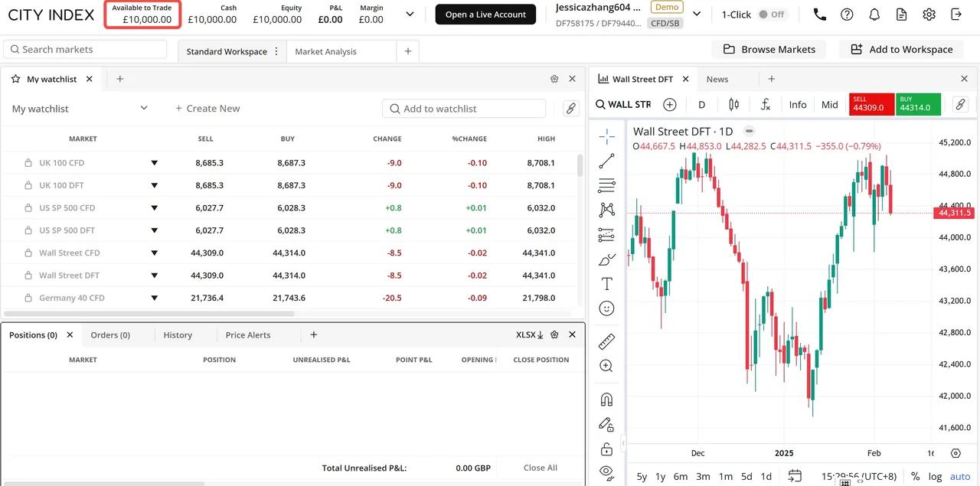Expand the account balance details chevron

click(410, 15)
